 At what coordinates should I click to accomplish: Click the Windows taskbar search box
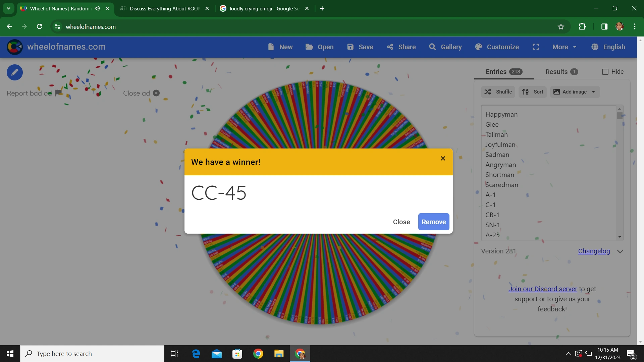point(92,354)
